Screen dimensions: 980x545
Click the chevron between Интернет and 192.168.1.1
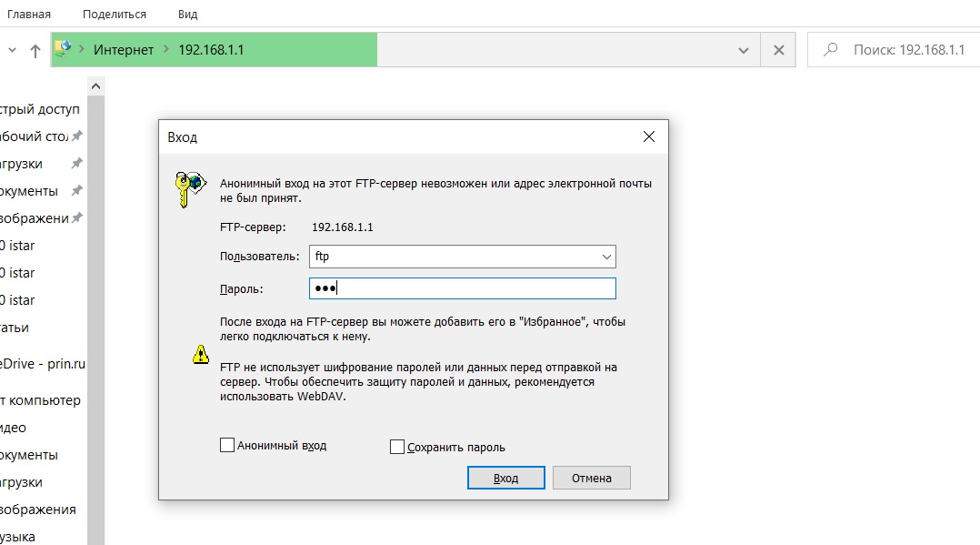pos(166,49)
